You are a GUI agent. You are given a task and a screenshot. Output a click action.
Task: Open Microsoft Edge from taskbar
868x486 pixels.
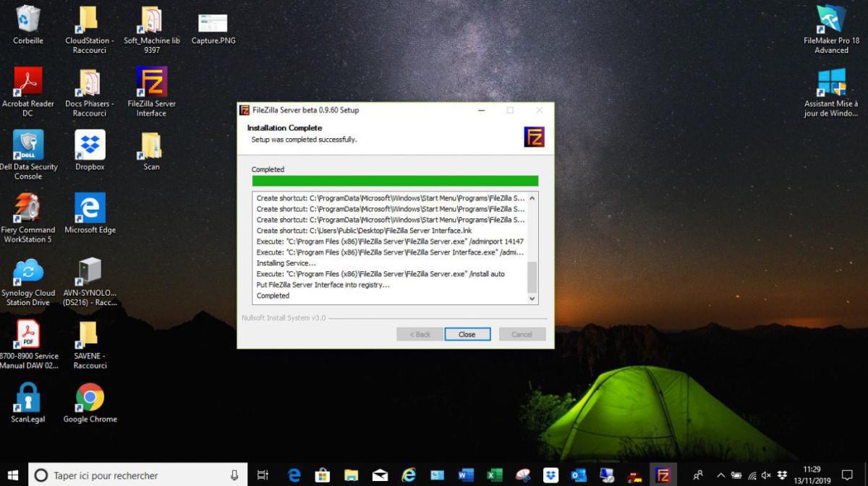294,475
